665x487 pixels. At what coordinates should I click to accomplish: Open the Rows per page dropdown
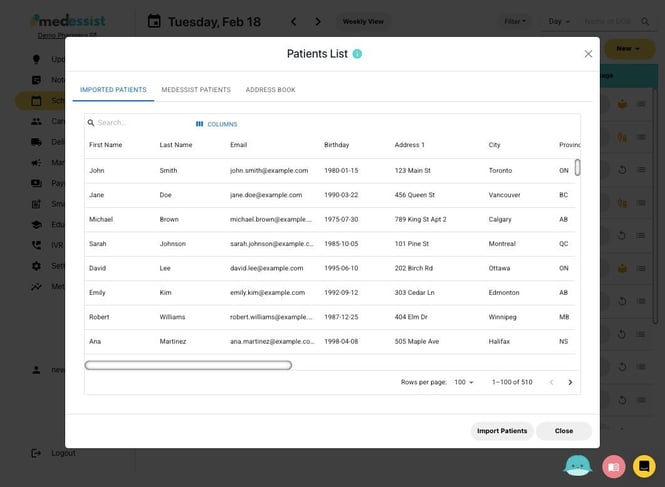[x=464, y=382]
